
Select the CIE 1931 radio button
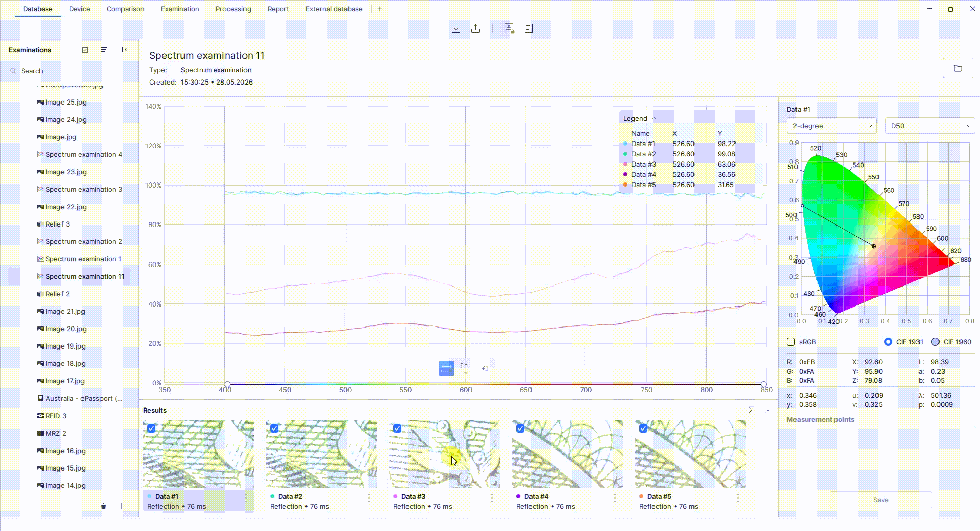[888, 342]
